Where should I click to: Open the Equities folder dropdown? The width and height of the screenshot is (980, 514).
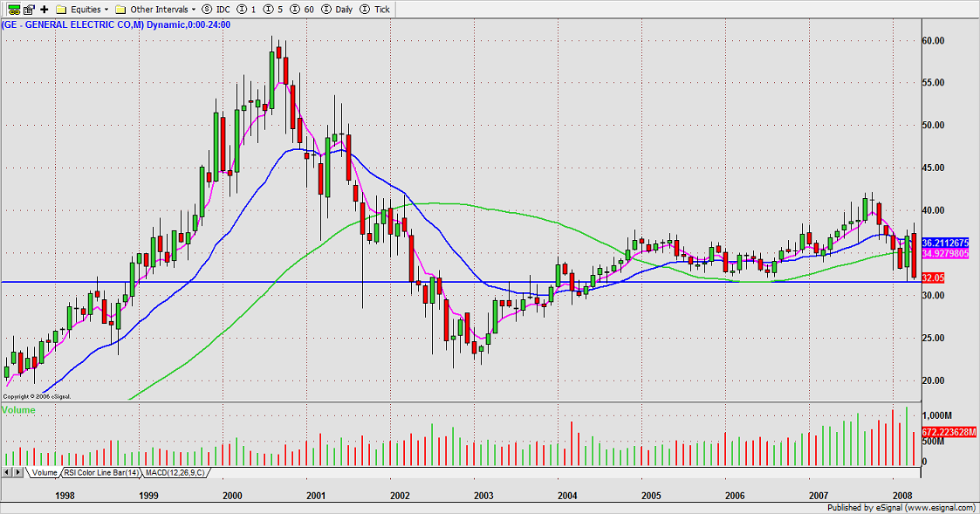click(82, 10)
